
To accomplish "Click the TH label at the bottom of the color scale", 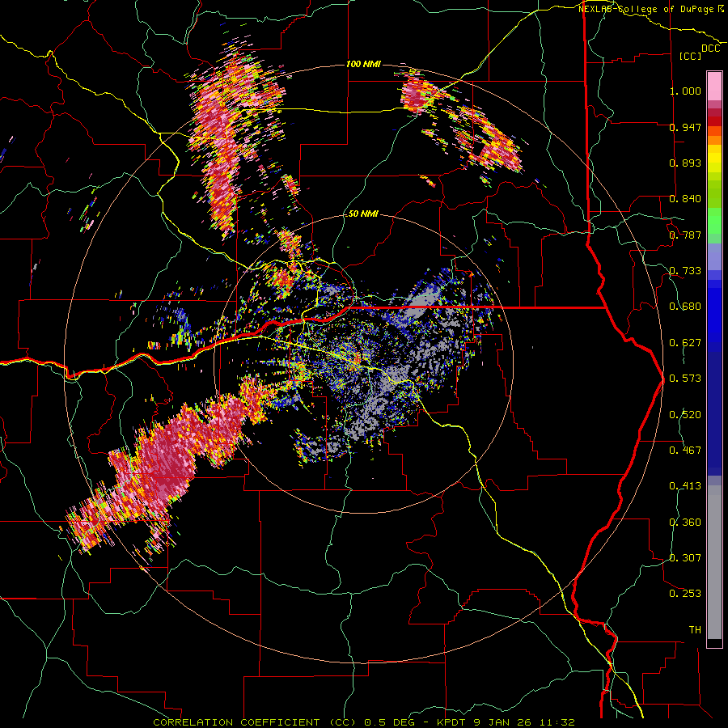I will 695,630.
